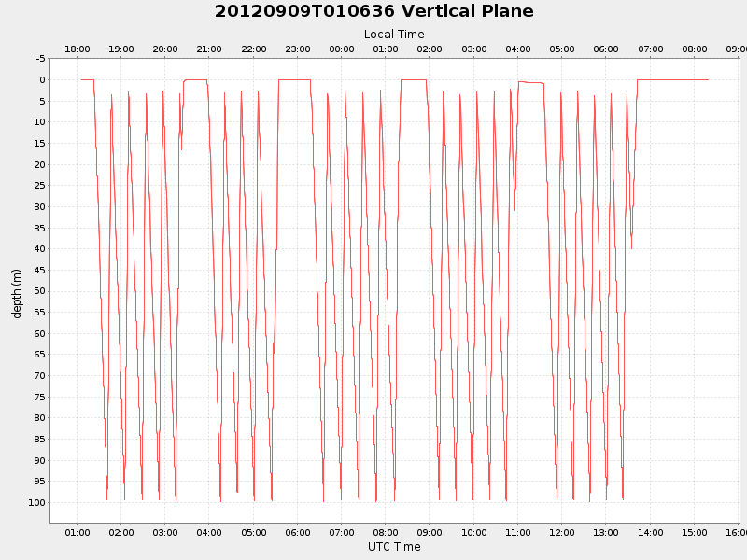Click the 13:00 UTC Time tick label
This screenshot has width=747, height=560.
(x=605, y=532)
